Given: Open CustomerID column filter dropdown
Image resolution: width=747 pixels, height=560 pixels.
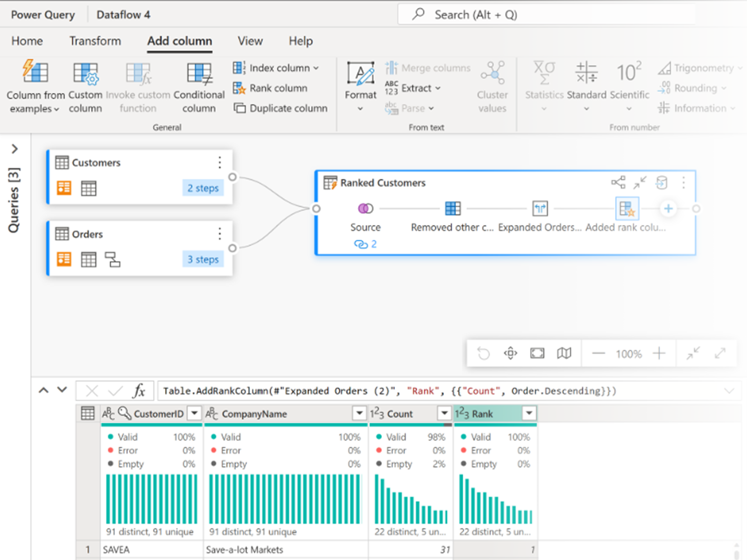Looking at the screenshot, I should 195,413.
